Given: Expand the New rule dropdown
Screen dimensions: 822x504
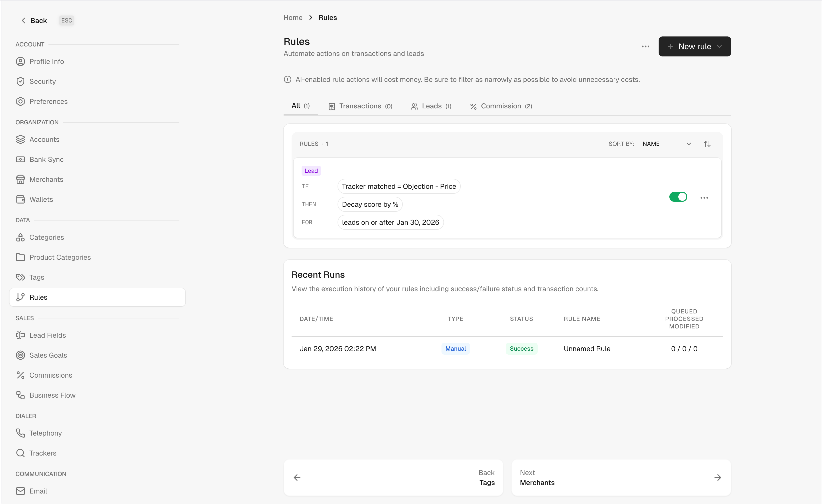Looking at the screenshot, I should pos(719,47).
